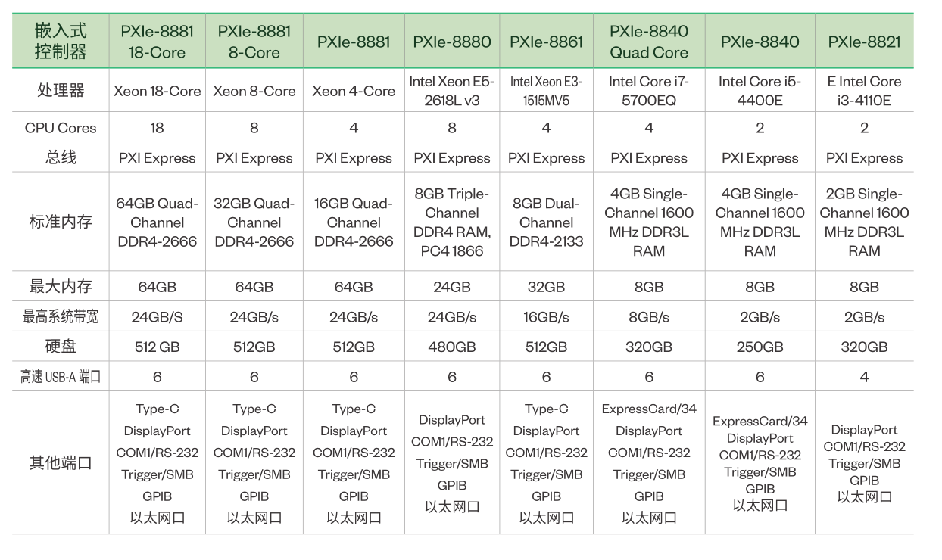This screenshot has width=942, height=560.
Task: Click the PXIe-8861 column header
Action: tap(547, 42)
